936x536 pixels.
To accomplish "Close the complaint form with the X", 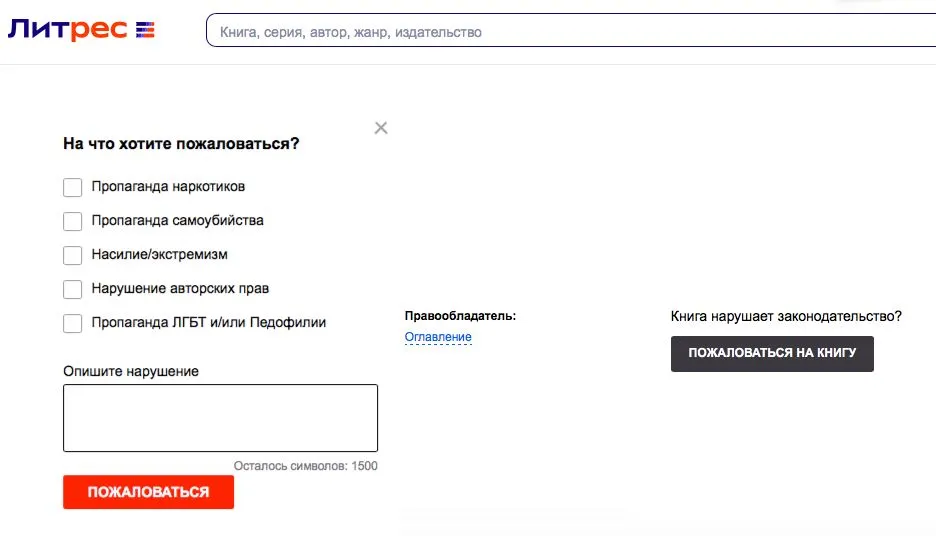I will [x=381, y=128].
